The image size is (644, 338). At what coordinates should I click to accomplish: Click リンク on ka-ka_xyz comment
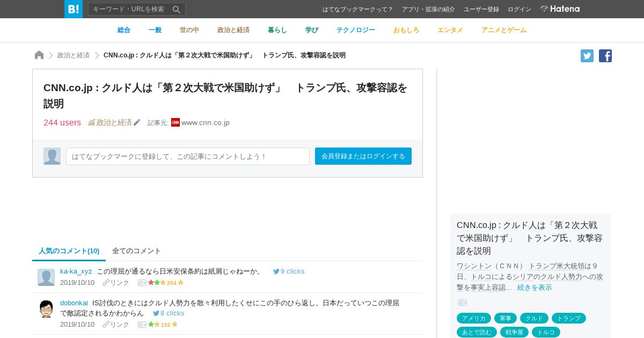120,283
